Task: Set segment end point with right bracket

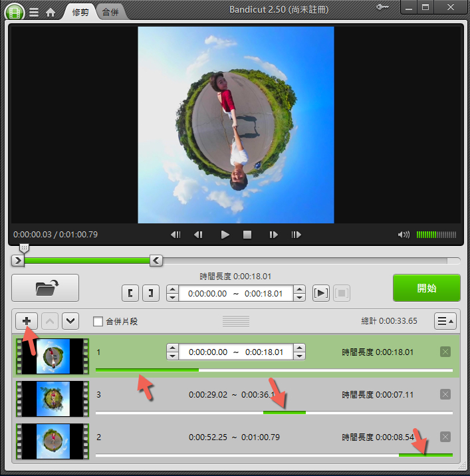Action: click(x=151, y=293)
